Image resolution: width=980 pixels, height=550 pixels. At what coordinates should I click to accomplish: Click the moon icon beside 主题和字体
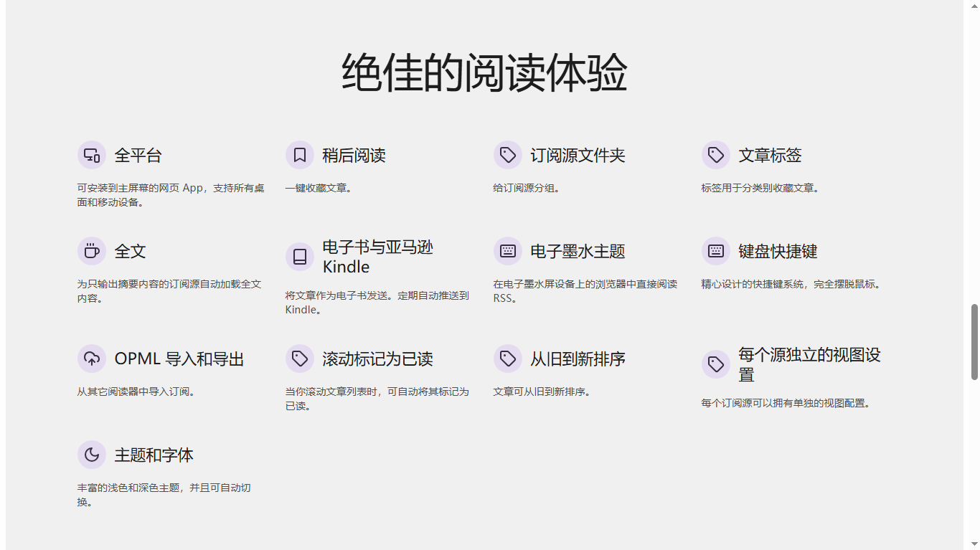(x=91, y=455)
